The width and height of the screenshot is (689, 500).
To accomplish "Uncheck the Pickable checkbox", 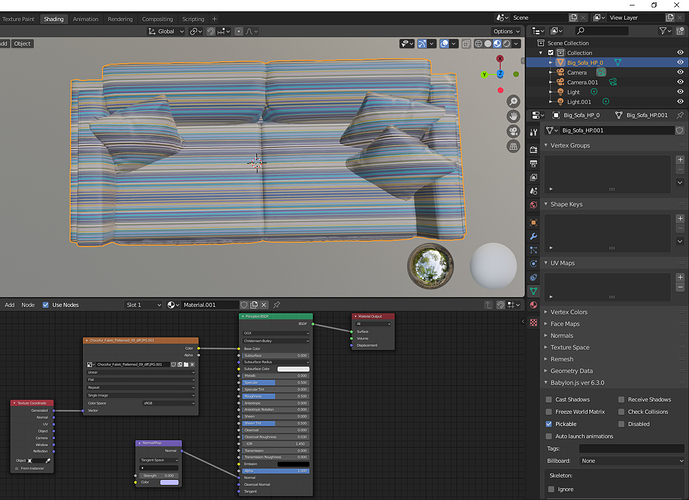I will click(x=549, y=424).
